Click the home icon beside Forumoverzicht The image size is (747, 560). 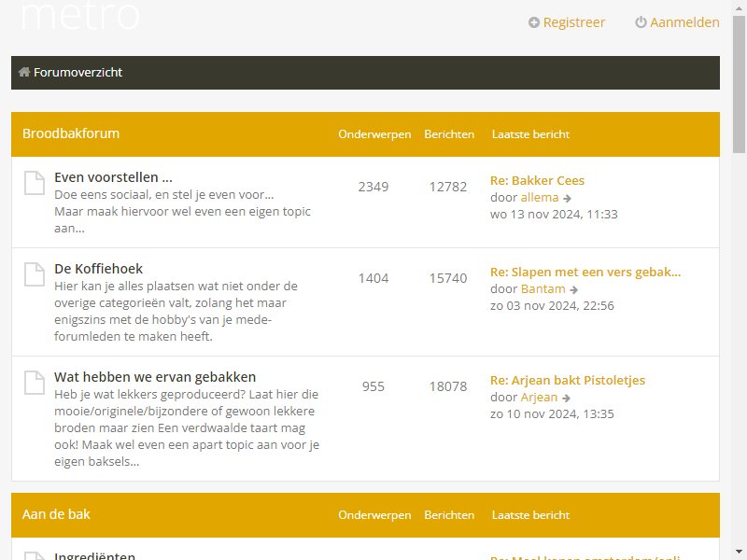point(24,72)
